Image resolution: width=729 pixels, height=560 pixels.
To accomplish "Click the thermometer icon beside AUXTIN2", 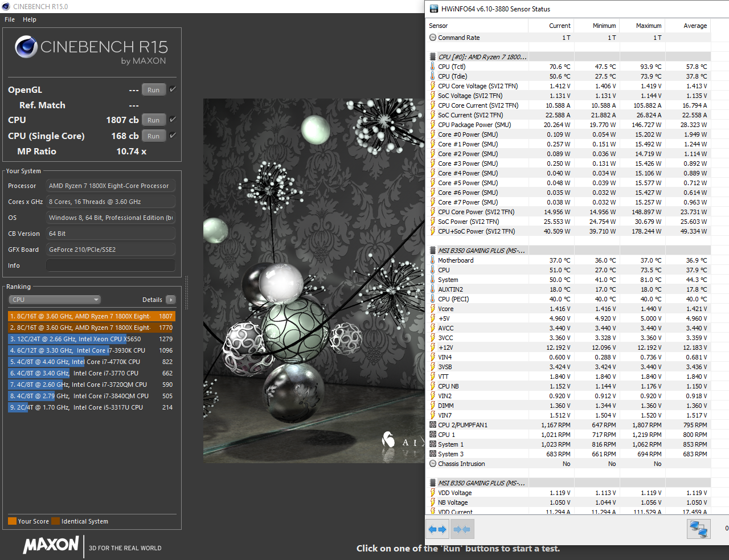I will coord(433,289).
